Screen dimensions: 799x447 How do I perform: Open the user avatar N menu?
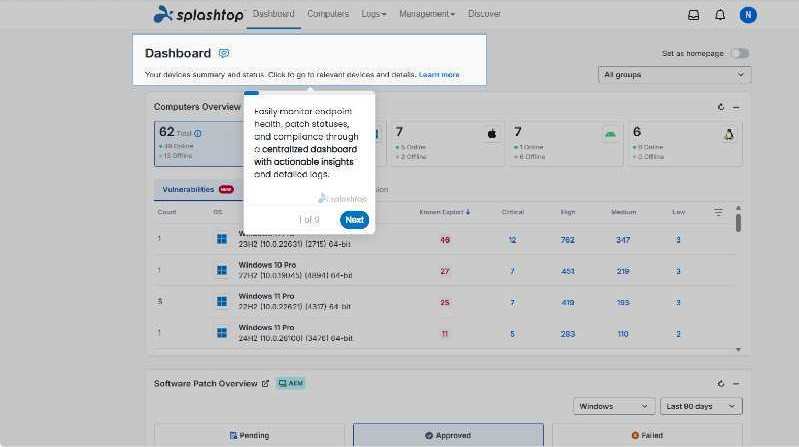point(748,15)
